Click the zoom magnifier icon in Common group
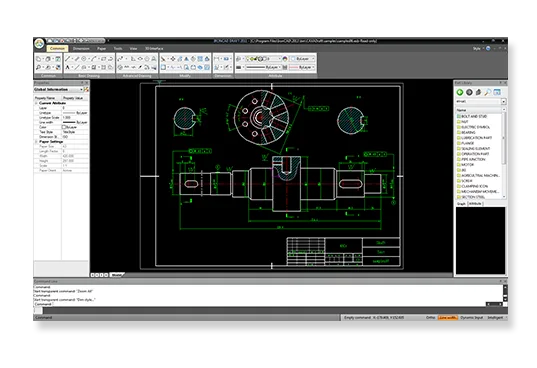This screenshot has width=537, height=368. pos(38,67)
